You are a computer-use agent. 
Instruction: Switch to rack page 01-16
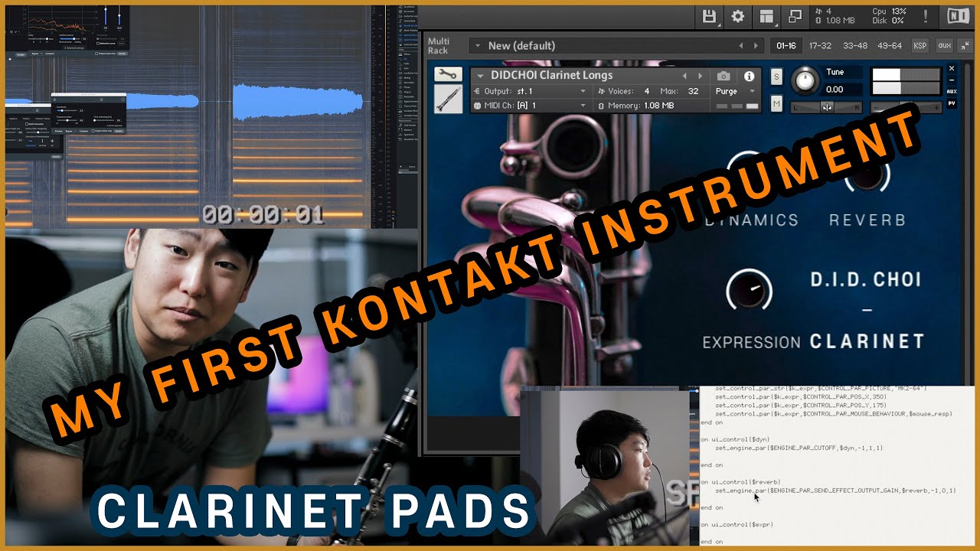786,46
